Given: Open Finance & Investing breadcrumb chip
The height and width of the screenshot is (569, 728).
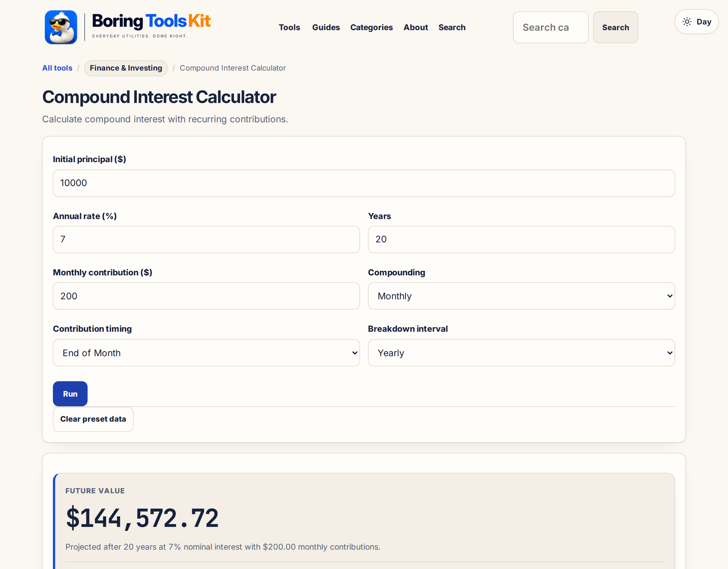Looking at the screenshot, I should 126,68.
